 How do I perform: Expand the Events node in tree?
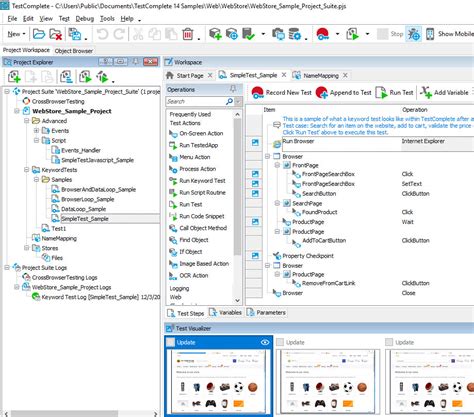click(36, 131)
